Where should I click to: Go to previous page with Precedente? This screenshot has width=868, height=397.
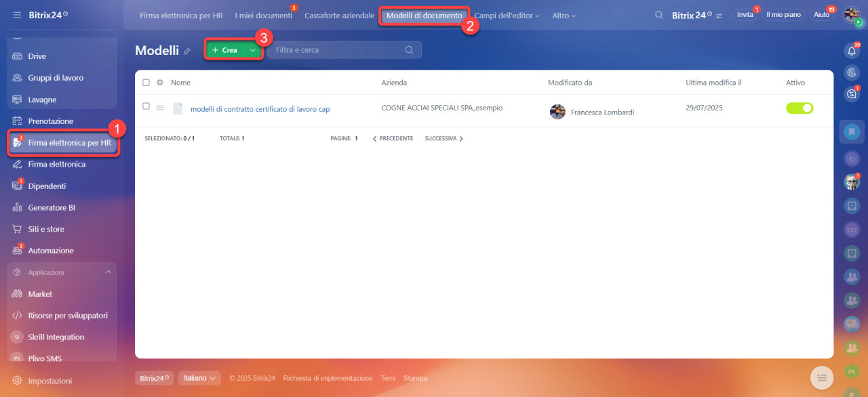tap(393, 138)
